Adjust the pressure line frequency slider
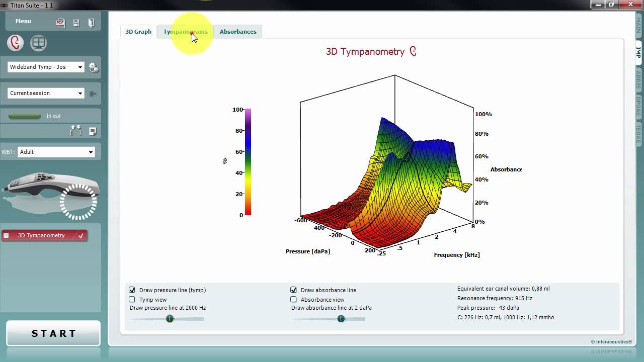Image resolution: width=644 pixels, height=362 pixels. [170, 319]
